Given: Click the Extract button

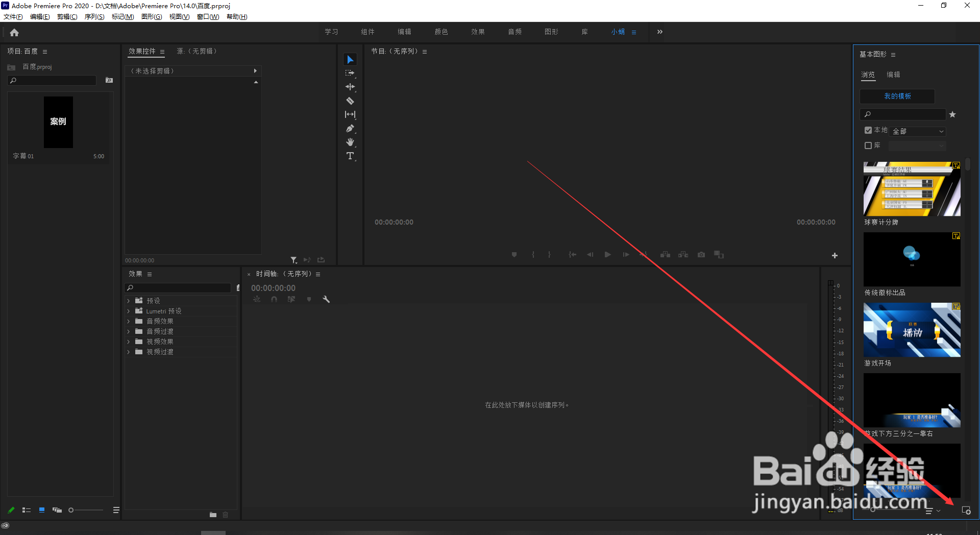Looking at the screenshot, I should click(683, 254).
